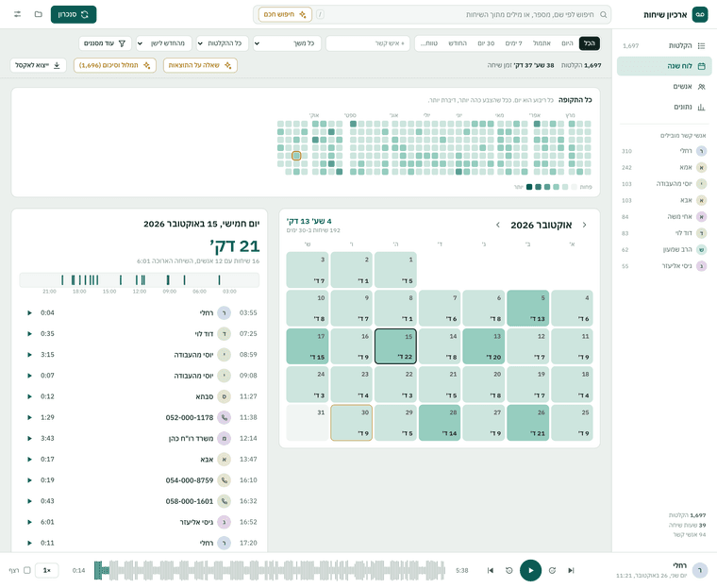Open the calendar (לוח שנה) sidebar item
This screenshot has width=717, height=588.
click(x=664, y=66)
